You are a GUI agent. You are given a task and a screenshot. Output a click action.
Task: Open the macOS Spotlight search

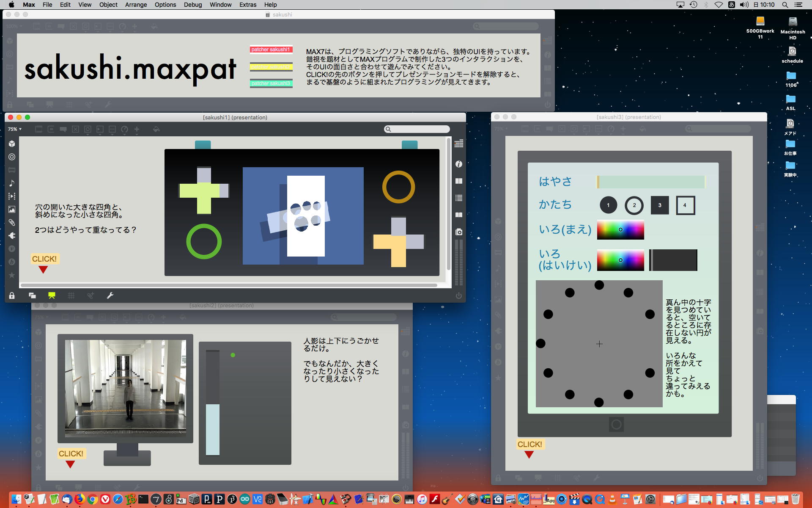785,5
